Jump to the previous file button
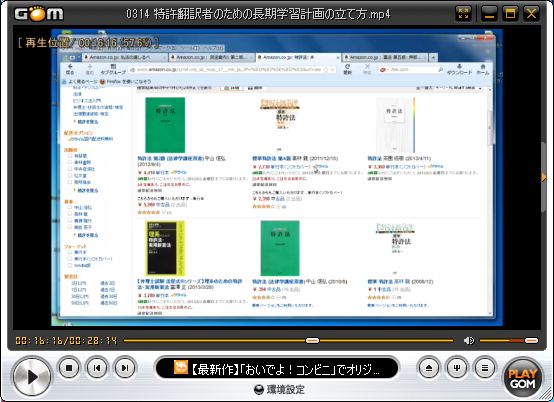 pos(97,368)
